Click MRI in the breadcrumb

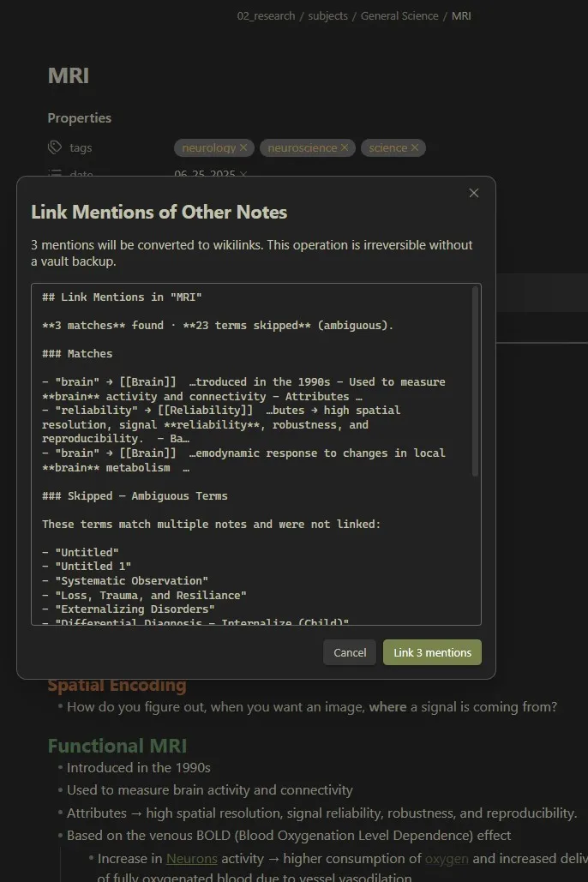click(461, 15)
